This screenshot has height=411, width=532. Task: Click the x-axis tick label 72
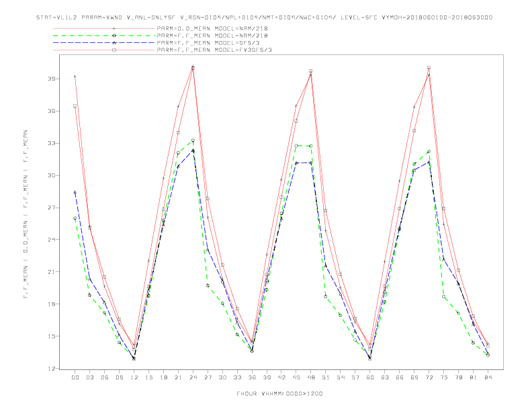tap(429, 377)
